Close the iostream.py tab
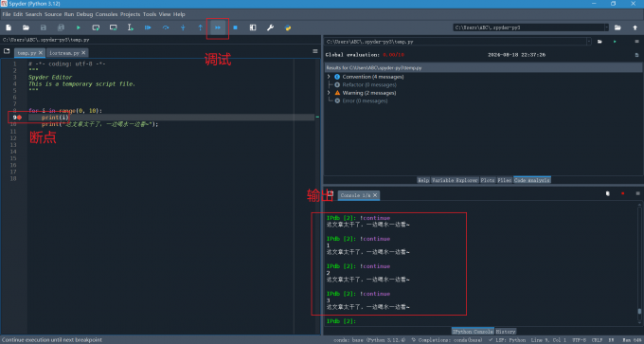The height and width of the screenshot is (344, 644). [x=83, y=53]
